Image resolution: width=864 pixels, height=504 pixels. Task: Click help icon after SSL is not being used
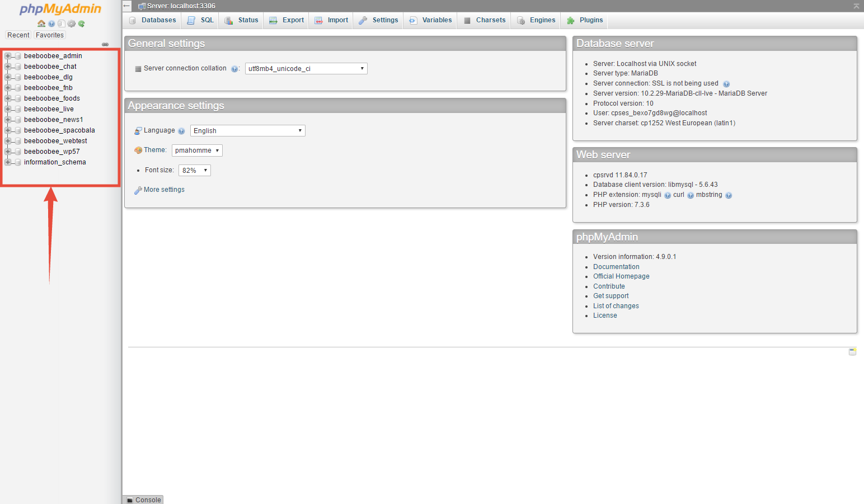726,84
